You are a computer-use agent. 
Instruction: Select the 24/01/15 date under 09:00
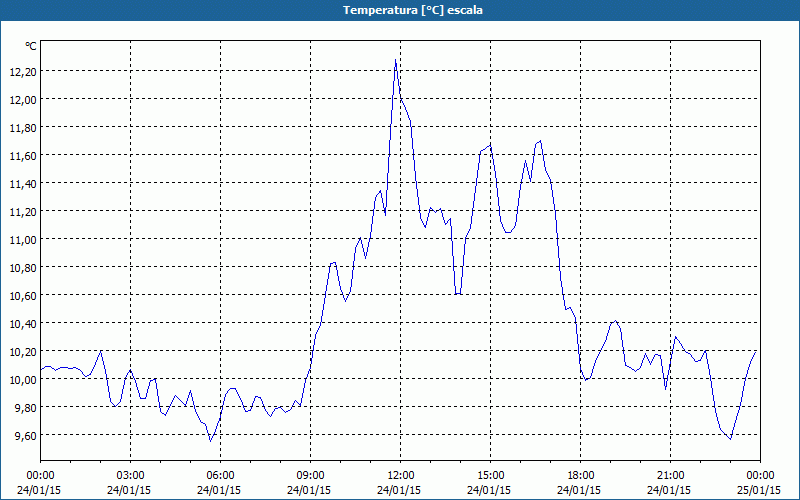(x=310, y=490)
